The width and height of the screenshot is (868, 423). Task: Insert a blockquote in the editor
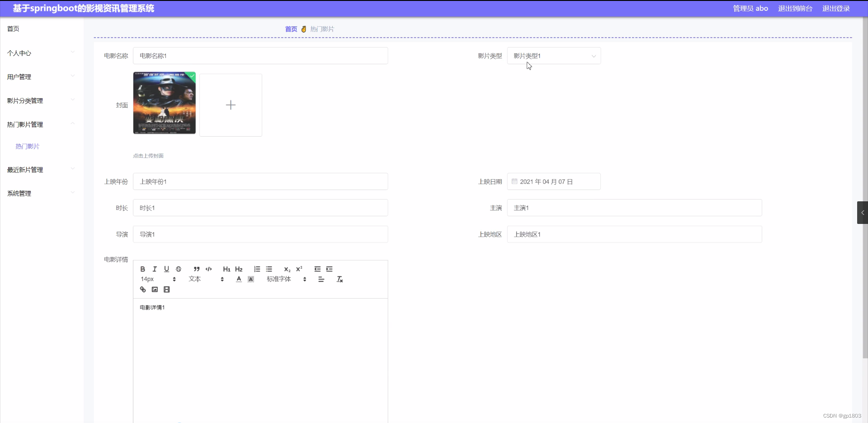coord(196,269)
